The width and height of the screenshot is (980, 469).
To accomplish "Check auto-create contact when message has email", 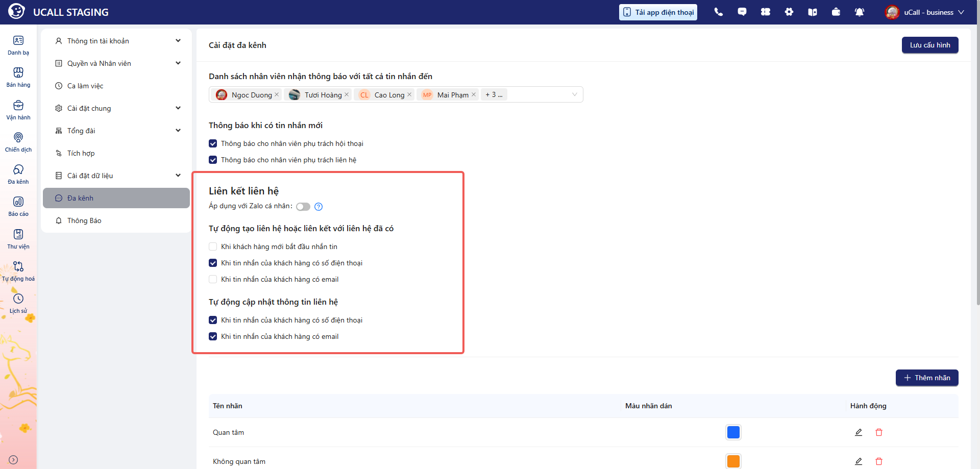I will [213, 279].
